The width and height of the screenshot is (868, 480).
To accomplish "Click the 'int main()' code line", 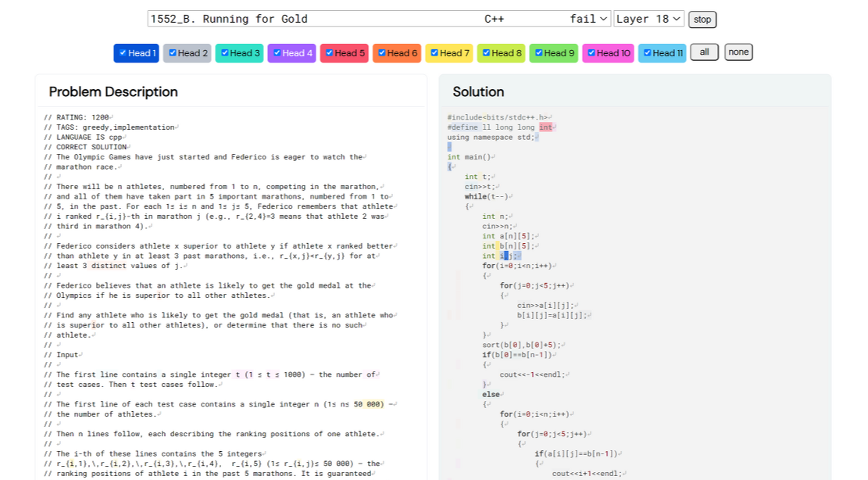I will click(x=469, y=157).
